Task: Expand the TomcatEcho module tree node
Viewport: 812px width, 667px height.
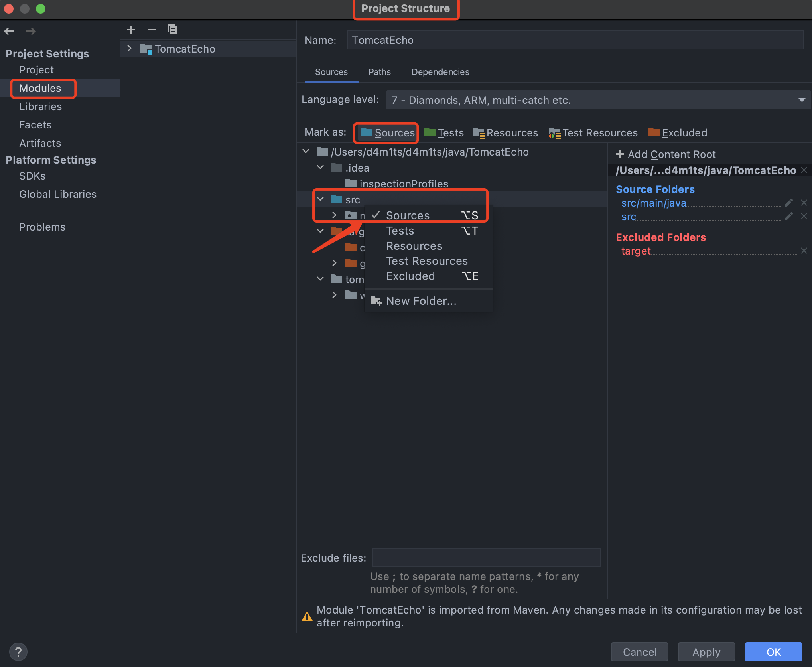Action: 129,49
